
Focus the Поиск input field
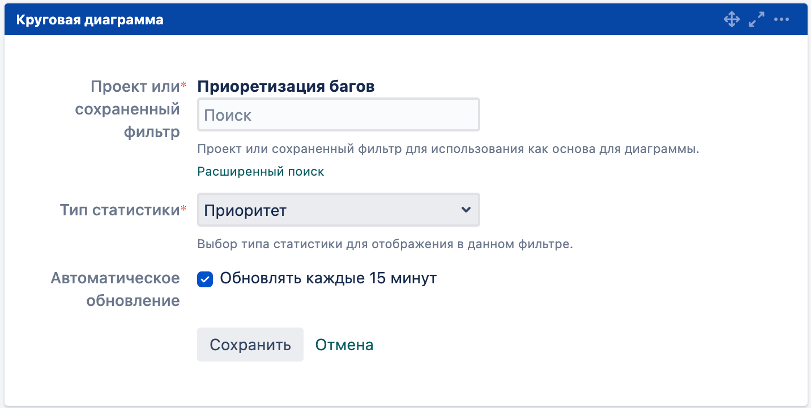click(x=338, y=115)
